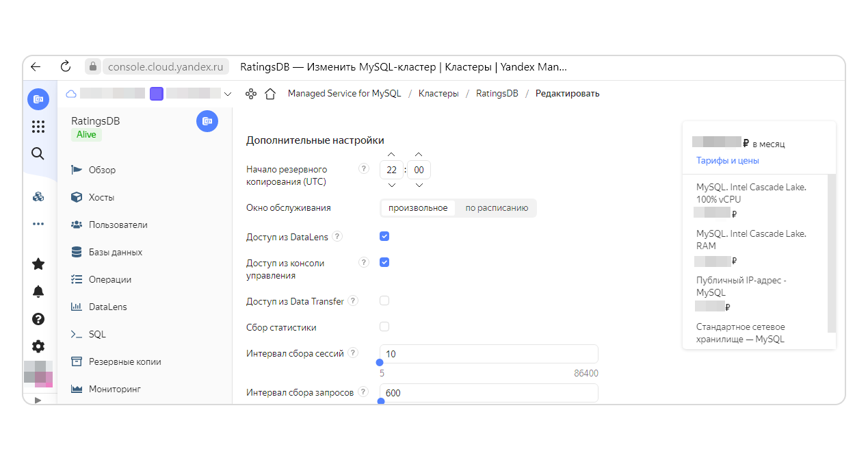Expand the cloud and folder selector chevron
The image size is (868, 460).
point(228,94)
